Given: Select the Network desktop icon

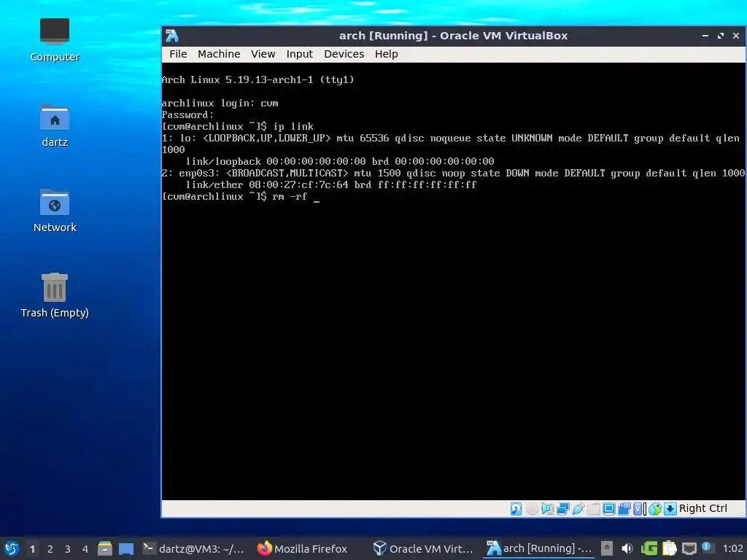Looking at the screenshot, I should [x=55, y=211].
